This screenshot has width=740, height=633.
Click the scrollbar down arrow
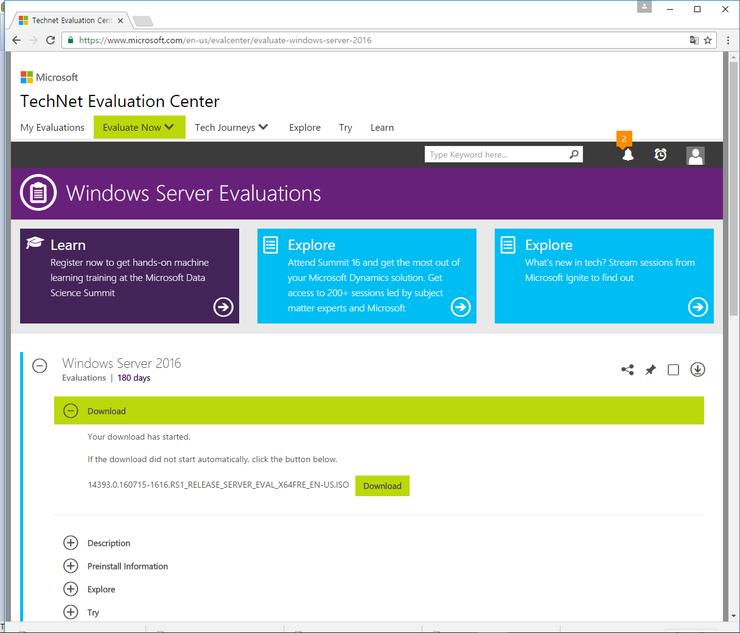point(732,616)
